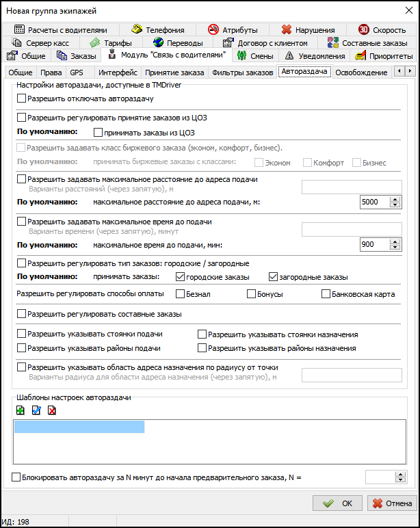Tick the Банковская карта payment checkbox
Image resolution: width=420 pixels, height=528 pixels.
coord(326,294)
